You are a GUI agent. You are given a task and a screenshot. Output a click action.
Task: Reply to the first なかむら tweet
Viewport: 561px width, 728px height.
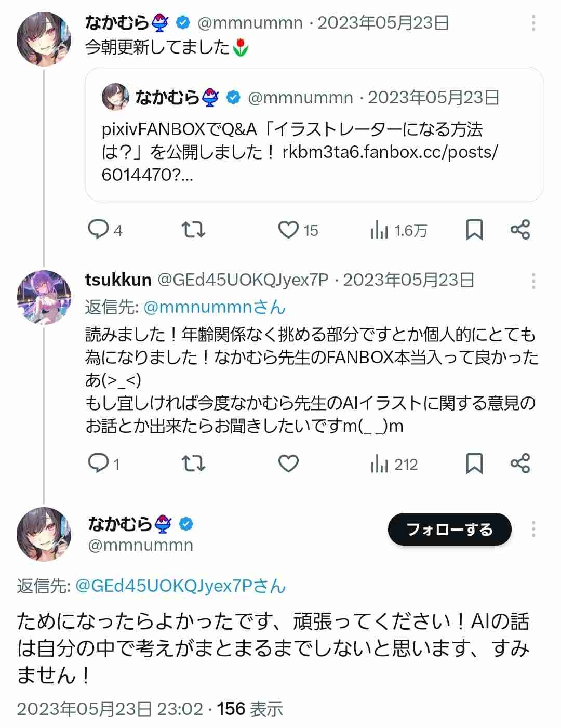click(x=98, y=229)
